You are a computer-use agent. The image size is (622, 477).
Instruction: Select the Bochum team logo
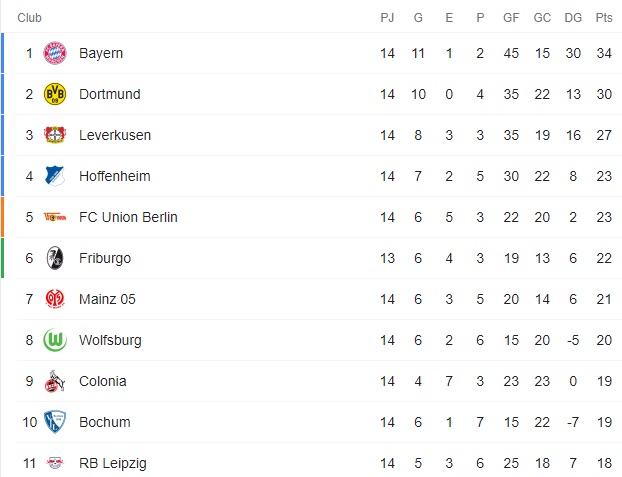(x=55, y=422)
